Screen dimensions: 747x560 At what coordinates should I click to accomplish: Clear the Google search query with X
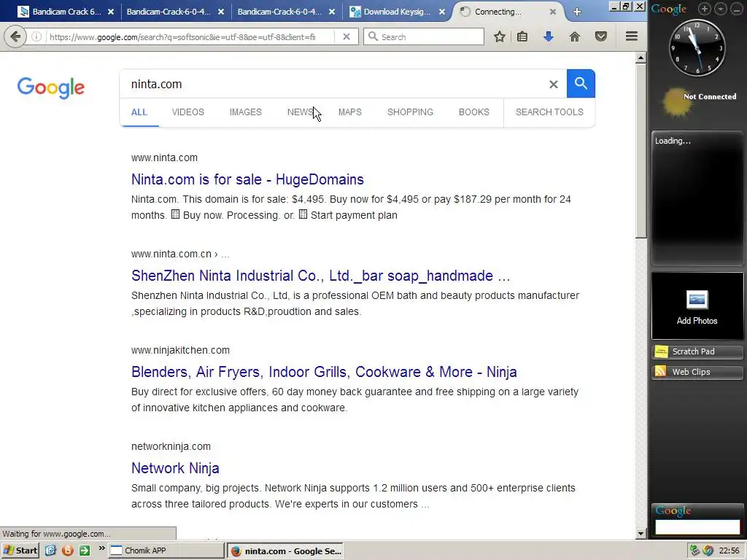pos(553,85)
